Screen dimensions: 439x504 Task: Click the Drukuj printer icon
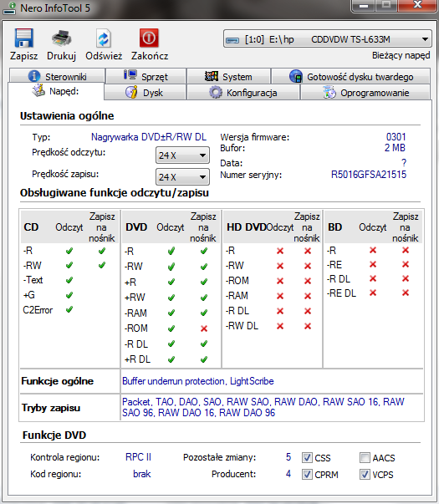pyautogui.click(x=61, y=38)
